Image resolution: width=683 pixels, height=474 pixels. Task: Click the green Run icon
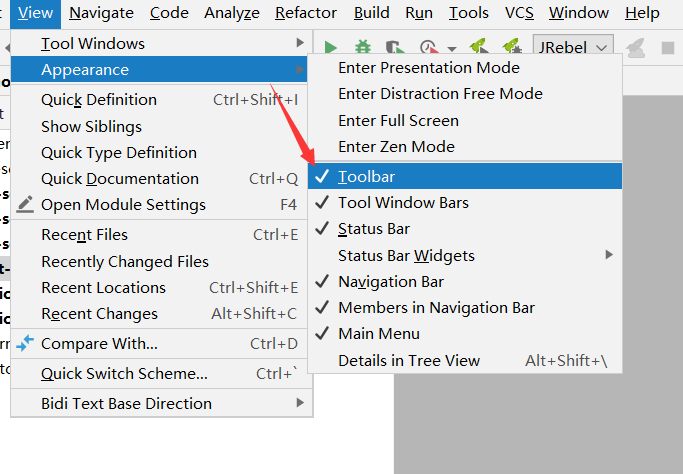[331, 47]
